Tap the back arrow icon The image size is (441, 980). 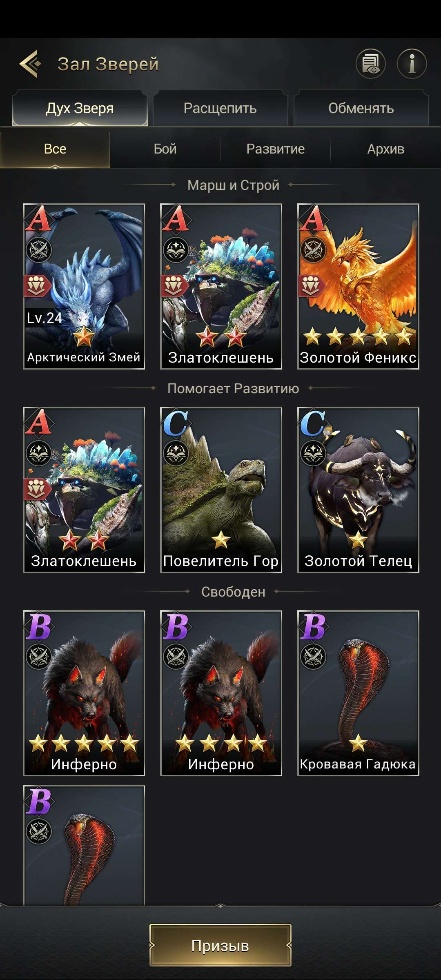[x=31, y=64]
